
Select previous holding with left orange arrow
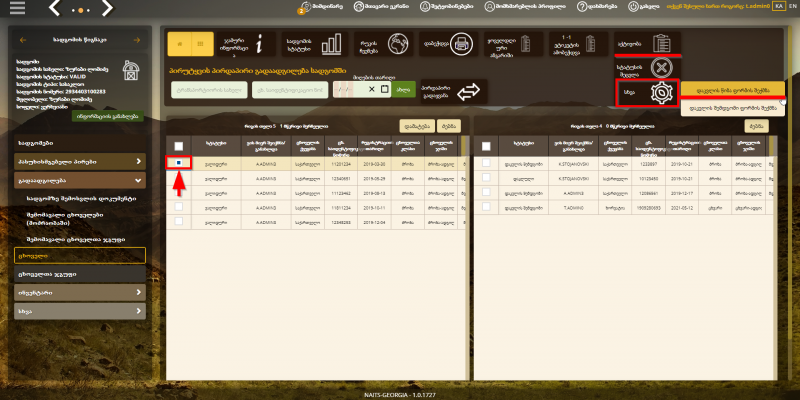coord(22,40)
